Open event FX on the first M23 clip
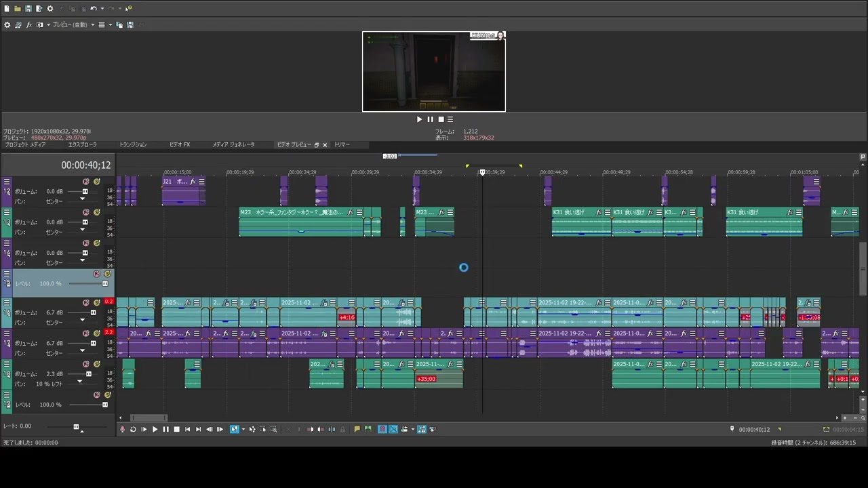The height and width of the screenshot is (488, 868). click(x=351, y=212)
